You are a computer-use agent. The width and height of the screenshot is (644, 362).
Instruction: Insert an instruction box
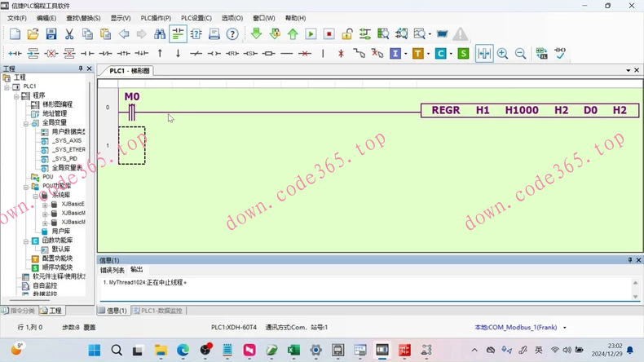point(269,54)
